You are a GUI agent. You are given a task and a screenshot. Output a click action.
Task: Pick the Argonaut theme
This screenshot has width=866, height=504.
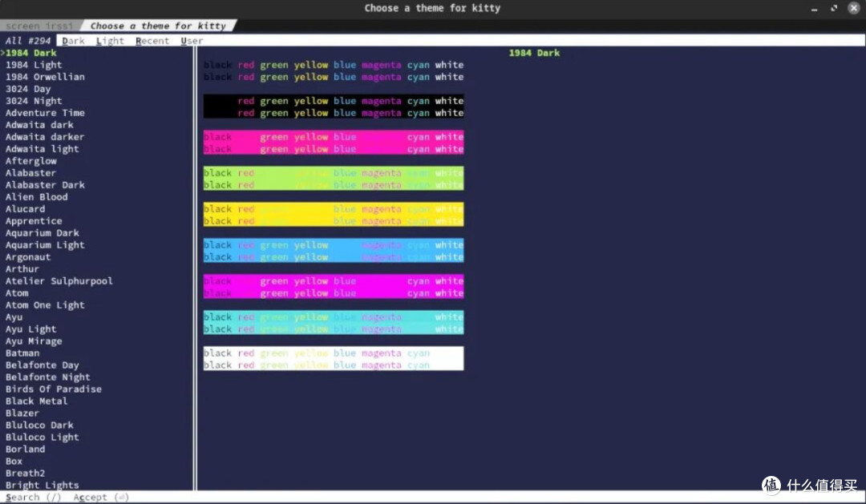click(28, 256)
